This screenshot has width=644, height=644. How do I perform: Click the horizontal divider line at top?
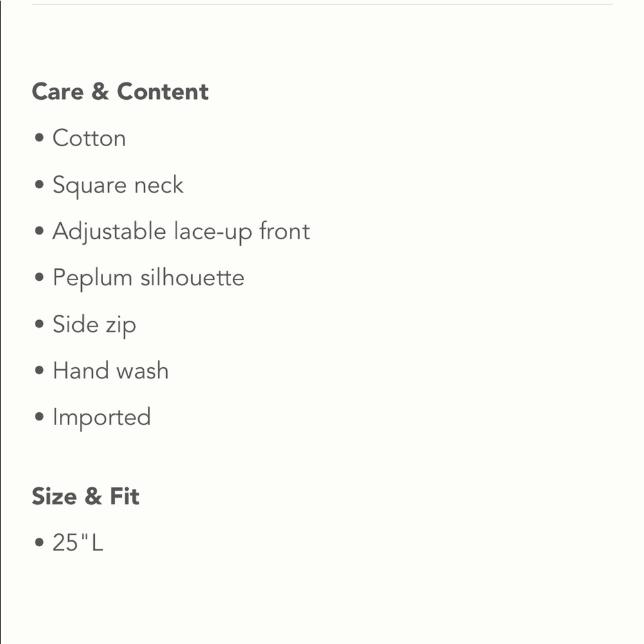coord(322,4)
